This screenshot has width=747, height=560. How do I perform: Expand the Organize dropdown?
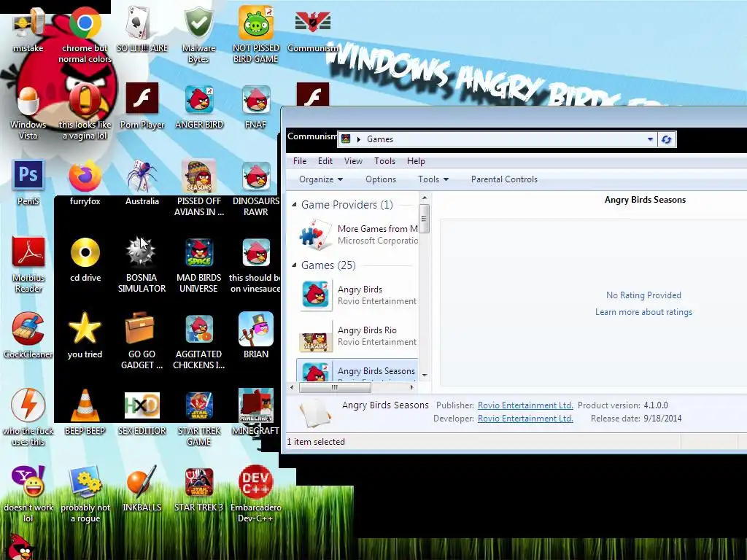pos(321,179)
